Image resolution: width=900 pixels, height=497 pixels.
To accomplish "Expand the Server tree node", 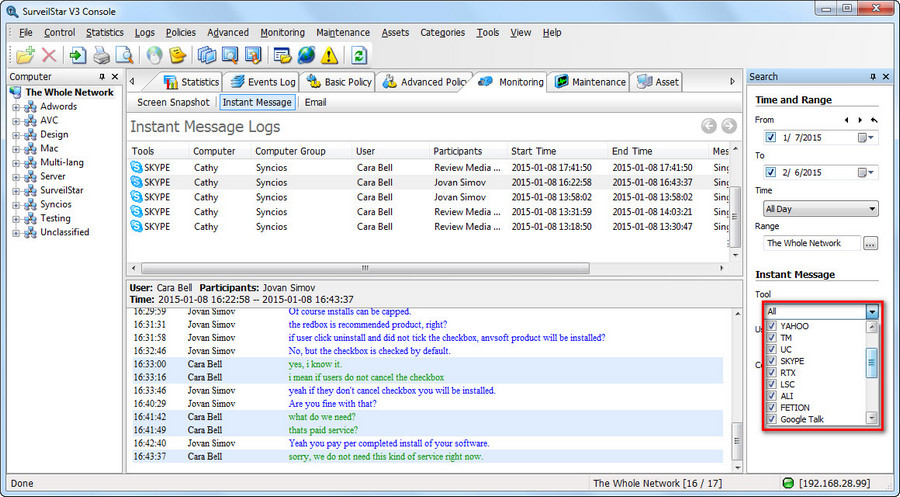I will (x=16, y=177).
